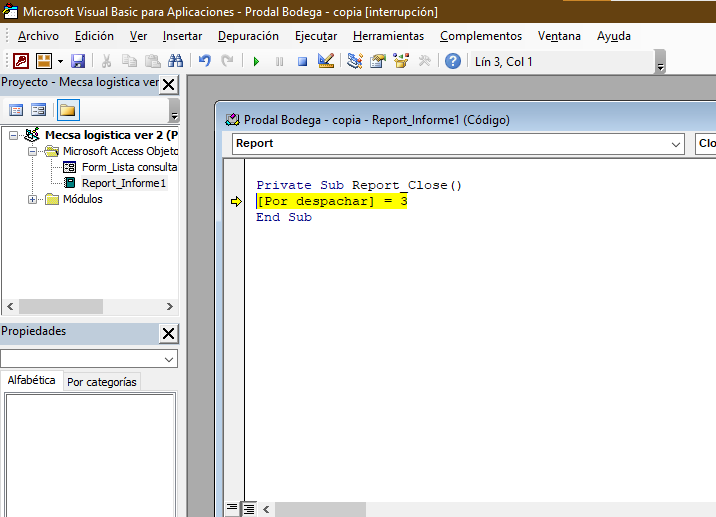Click project tree scroll right arrow
Image resolution: width=716 pixels, height=517 pixels.
point(169,306)
